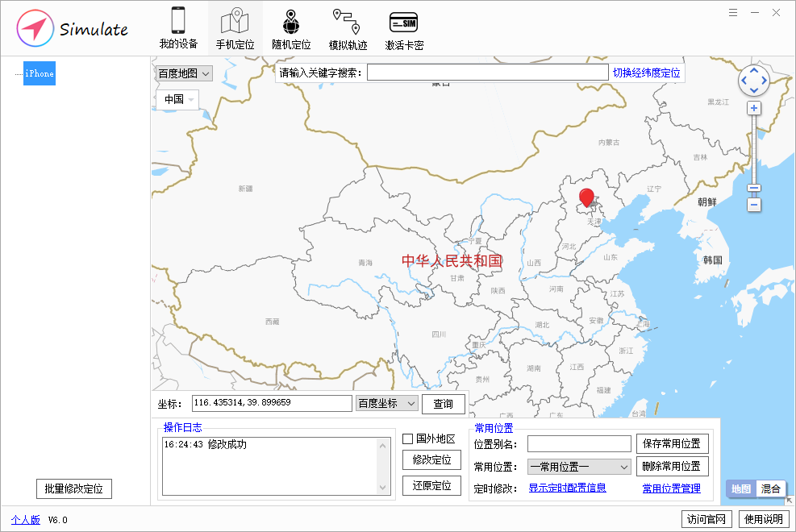Open the 模拟轨迹 track simulation tool
This screenshot has height=532, width=796.
[x=347, y=28]
